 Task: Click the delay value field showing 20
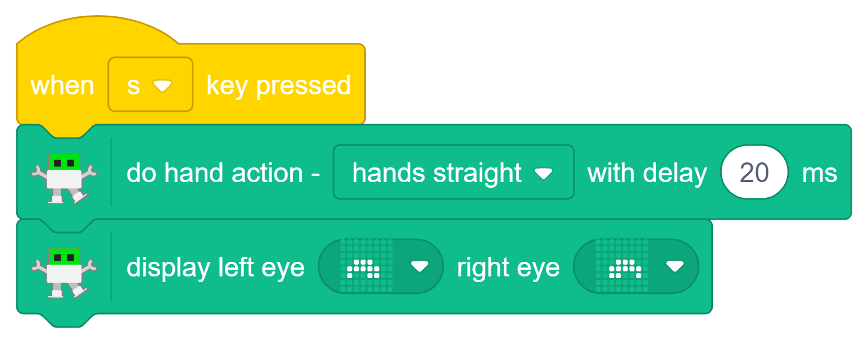coord(754,172)
